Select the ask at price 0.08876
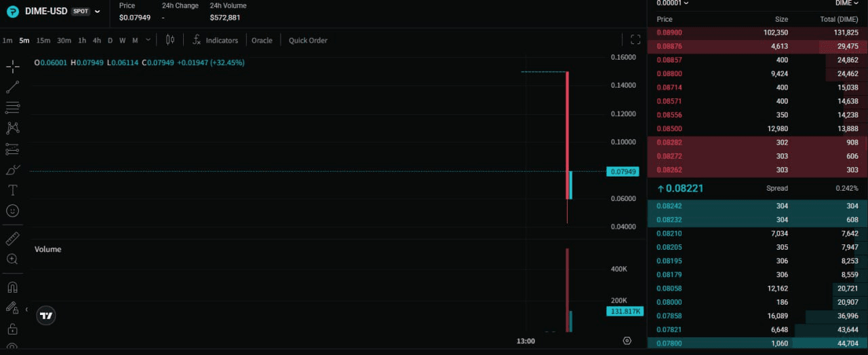Screen dimensions: 868x355 757,46
